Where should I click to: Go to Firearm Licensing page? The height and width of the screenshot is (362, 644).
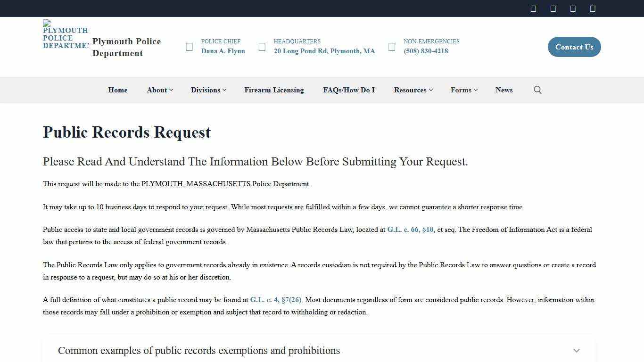tap(274, 90)
